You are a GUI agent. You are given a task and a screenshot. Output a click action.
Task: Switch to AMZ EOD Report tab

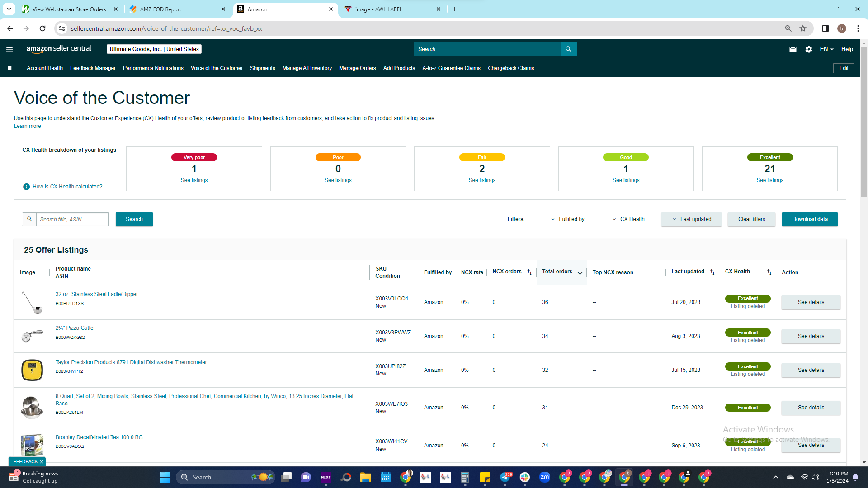(x=177, y=9)
